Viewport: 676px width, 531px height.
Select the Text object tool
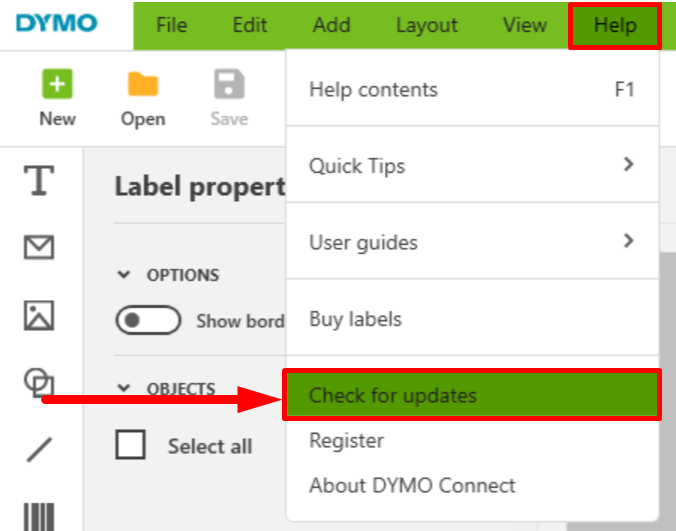(39, 181)
